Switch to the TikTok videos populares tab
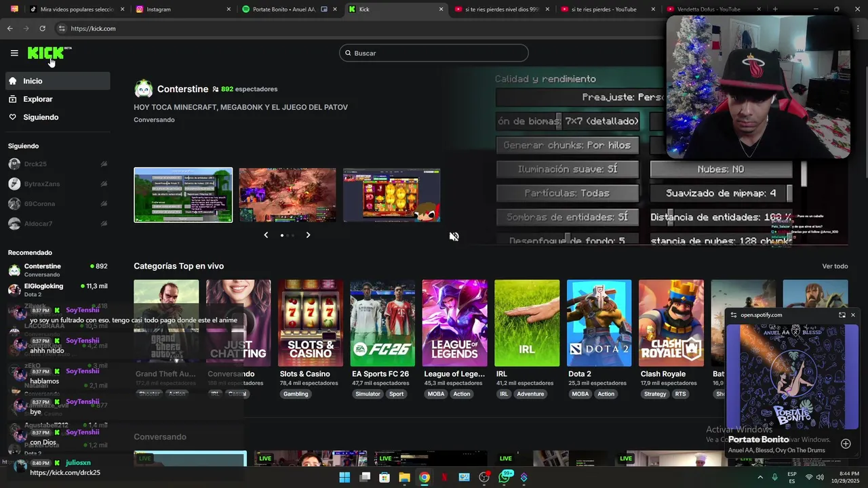The image size is (868, 488). [x=76, y=9]
